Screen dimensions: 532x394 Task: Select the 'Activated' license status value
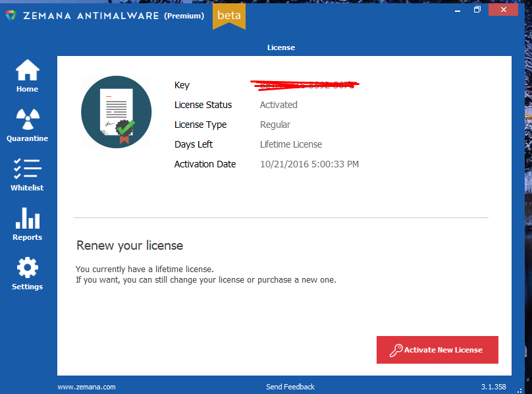279,105
